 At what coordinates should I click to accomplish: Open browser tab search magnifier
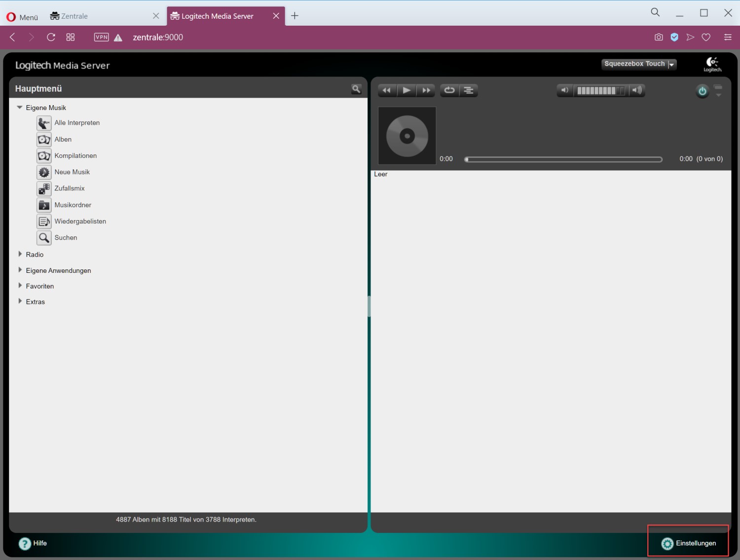655,12
